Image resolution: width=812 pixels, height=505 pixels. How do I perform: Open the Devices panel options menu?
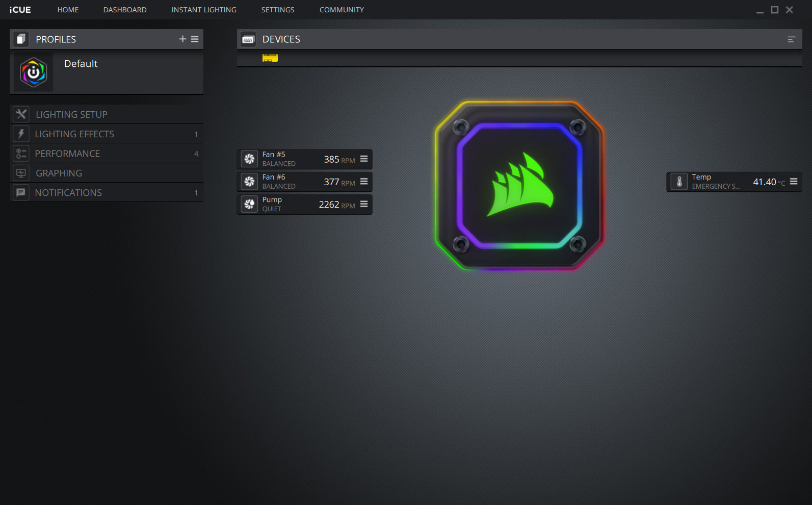pos(791,39)
